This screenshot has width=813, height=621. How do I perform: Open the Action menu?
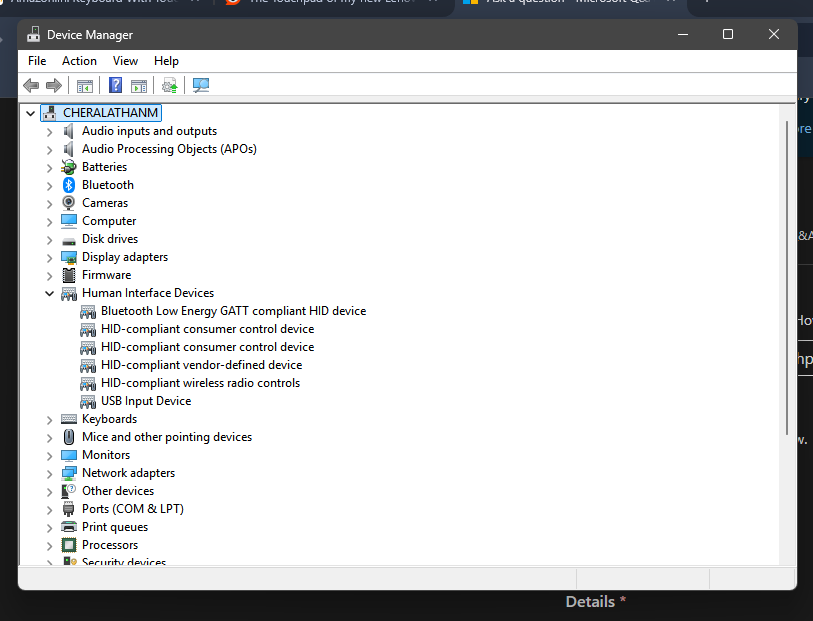point(79,61)
